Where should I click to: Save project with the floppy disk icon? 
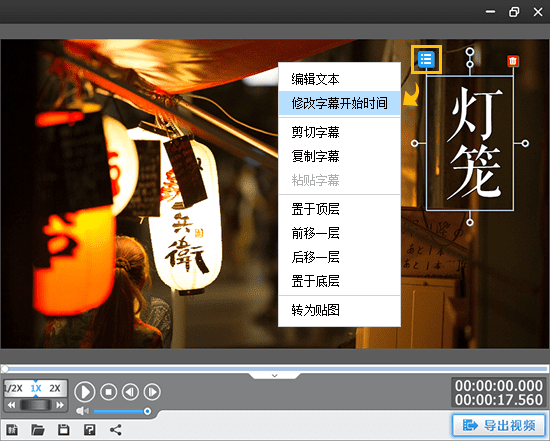(63, 429)
